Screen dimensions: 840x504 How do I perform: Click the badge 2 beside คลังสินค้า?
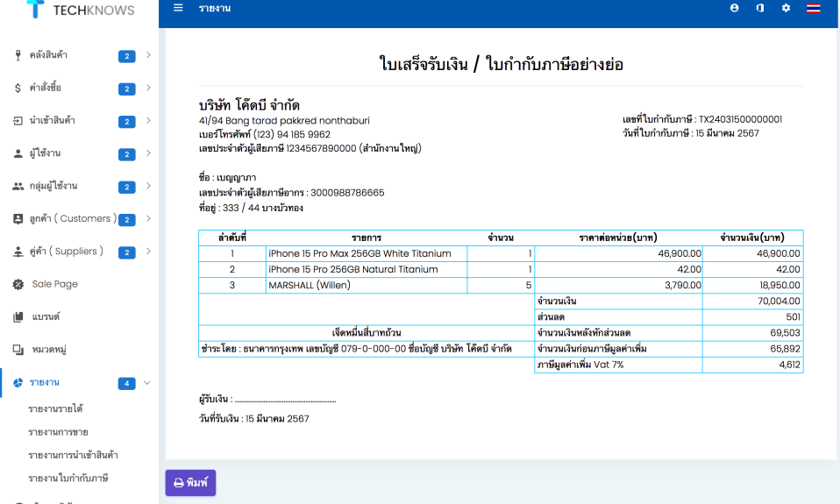click(x=126, y=56)
